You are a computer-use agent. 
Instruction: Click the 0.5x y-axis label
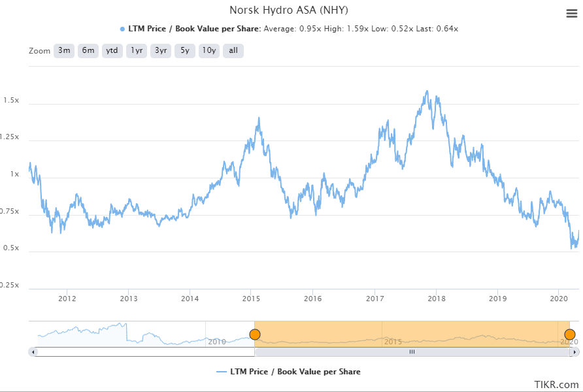coord(10,248)
